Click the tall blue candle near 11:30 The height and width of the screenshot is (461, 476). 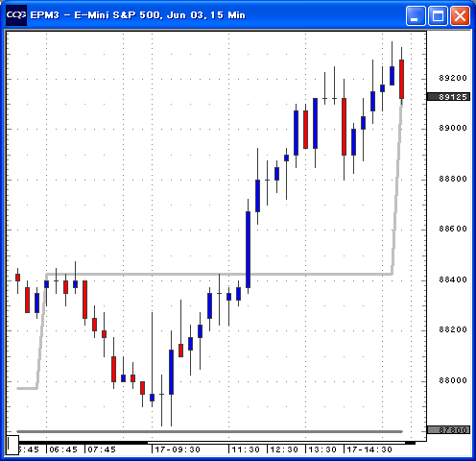[248, 250]
